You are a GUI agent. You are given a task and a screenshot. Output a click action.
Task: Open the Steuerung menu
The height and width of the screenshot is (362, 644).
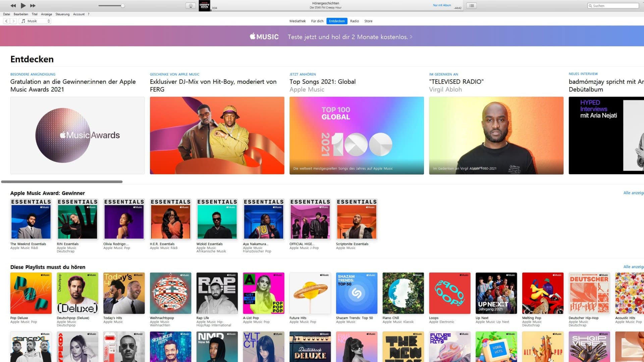(62, 14)
